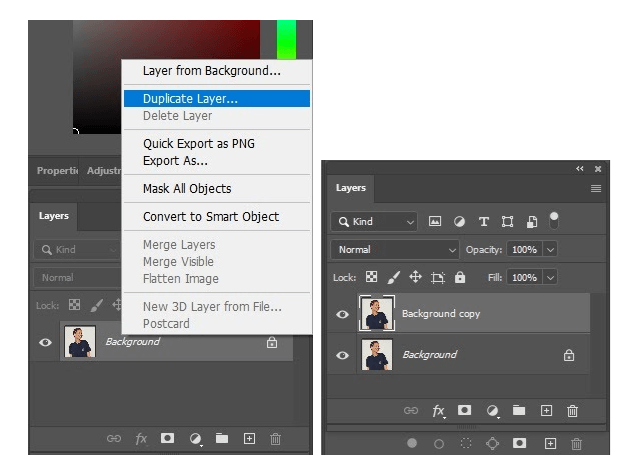
Task: Open Normal blend mode dropdown in right panel
Action: 395,250
